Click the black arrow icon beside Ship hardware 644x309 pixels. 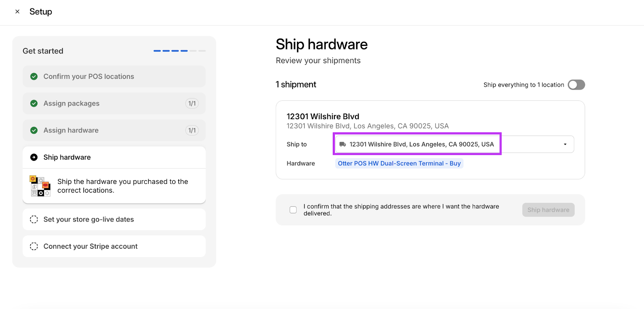(34, 157)
